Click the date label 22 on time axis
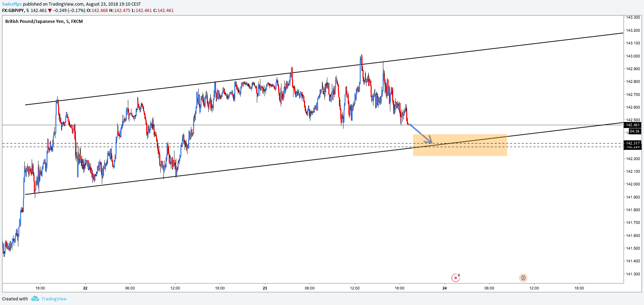Image resolution: width=644 pixels, height=305 pixels. tap(85, 288)
